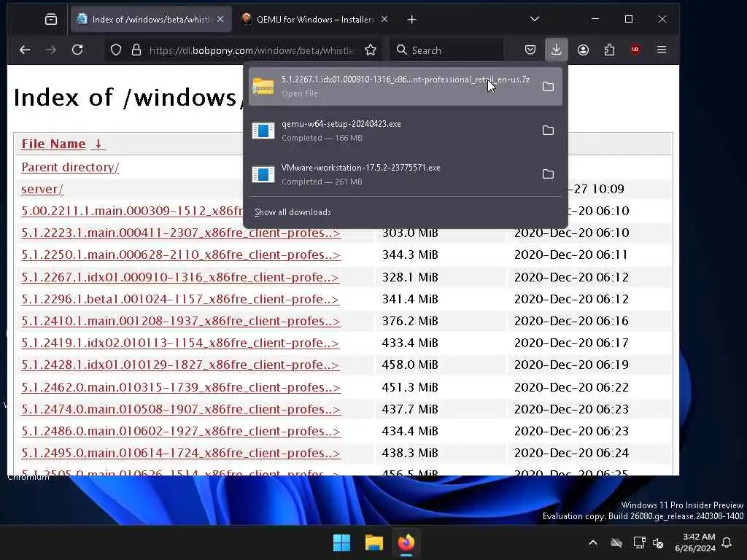This screenshot has width=747, height=560.
Task: Click the sort direction arrow beside File Name
Action: [98, 144]
